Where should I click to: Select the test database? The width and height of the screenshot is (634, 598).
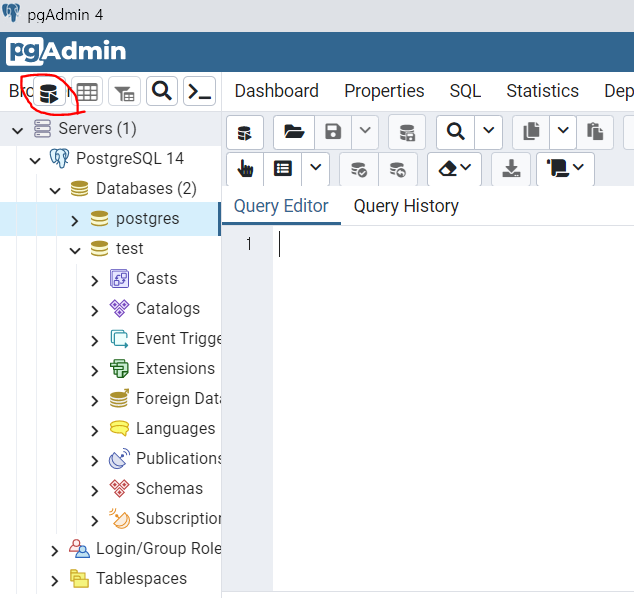pyautogui.click(x=129, y=249)
